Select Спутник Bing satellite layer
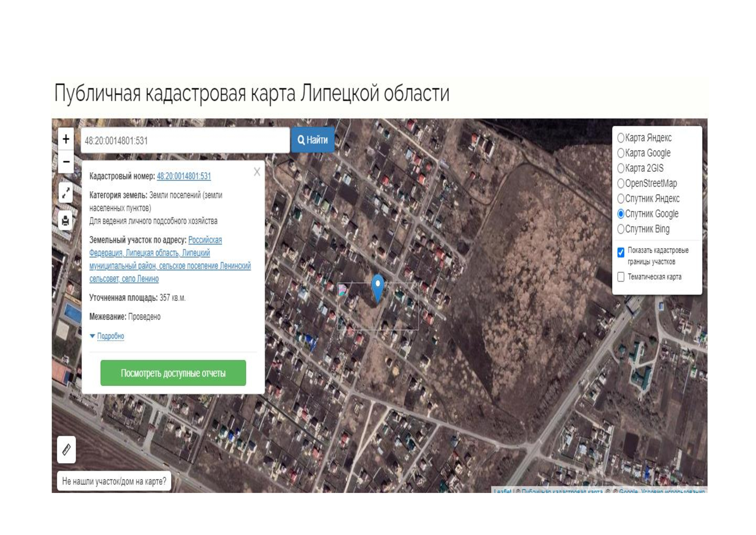 621,229
